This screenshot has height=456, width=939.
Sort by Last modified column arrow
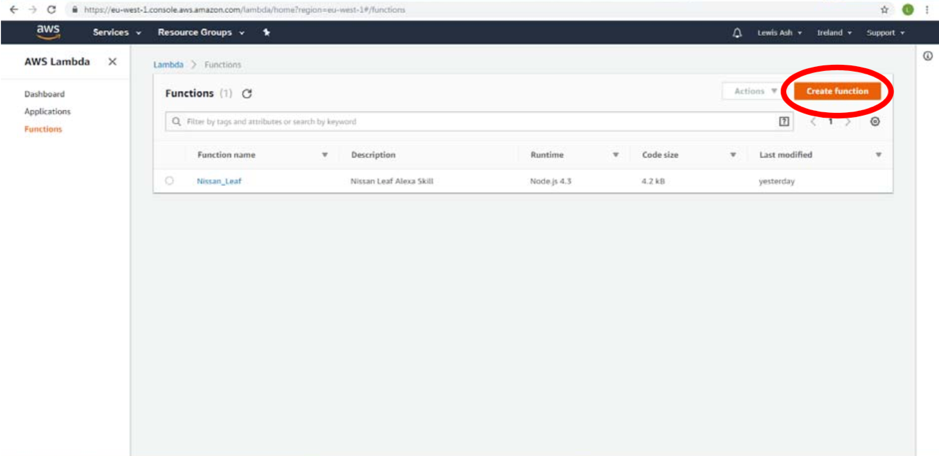pos(879,155)
